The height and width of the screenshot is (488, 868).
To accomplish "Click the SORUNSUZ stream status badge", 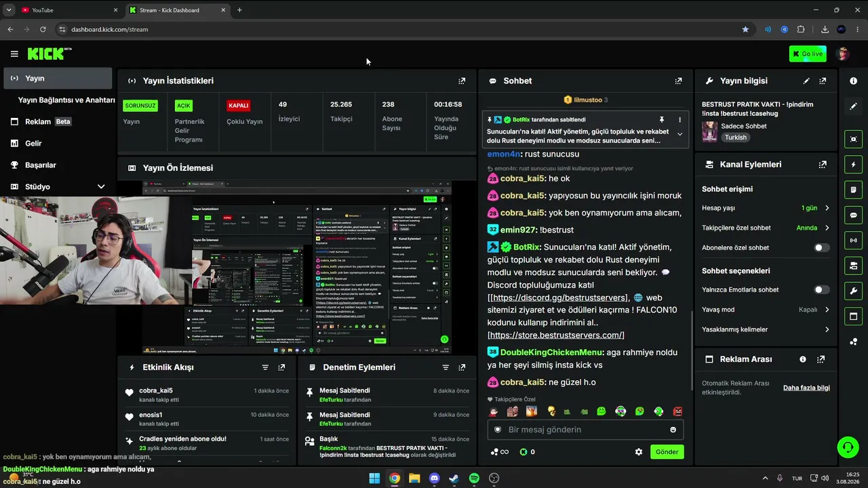I will tap(140, 106).
